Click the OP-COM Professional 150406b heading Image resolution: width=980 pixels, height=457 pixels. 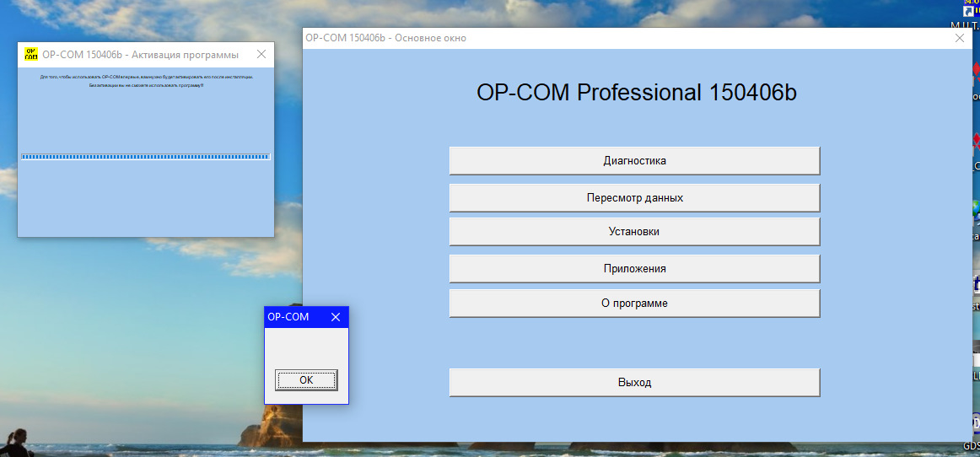(636, 93)
